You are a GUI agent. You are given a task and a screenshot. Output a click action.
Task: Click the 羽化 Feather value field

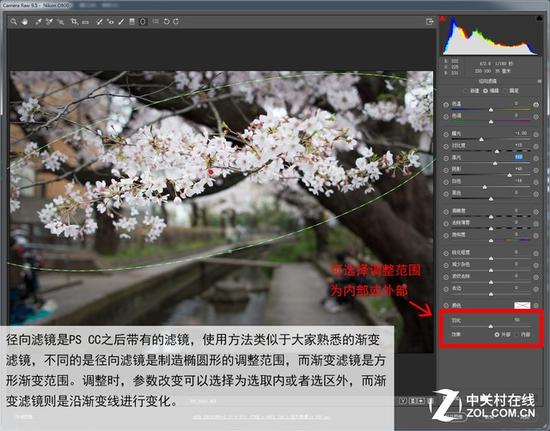(517, 320)
